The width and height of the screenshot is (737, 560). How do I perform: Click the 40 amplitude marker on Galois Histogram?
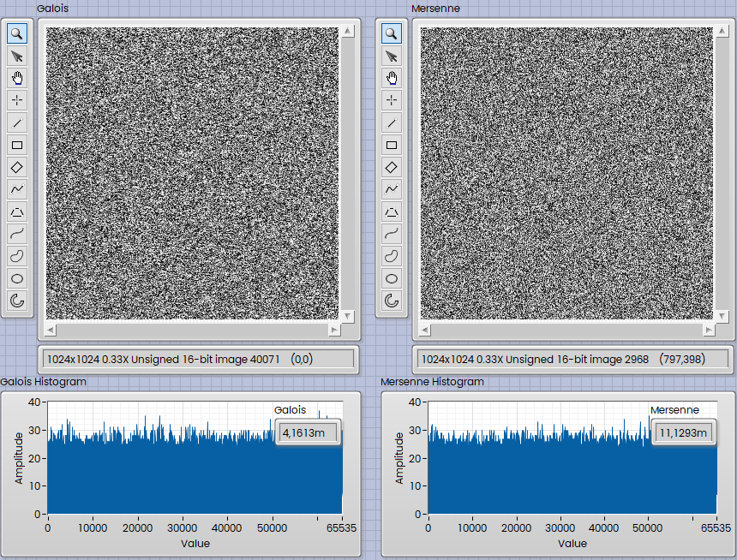tap(34, 402)
